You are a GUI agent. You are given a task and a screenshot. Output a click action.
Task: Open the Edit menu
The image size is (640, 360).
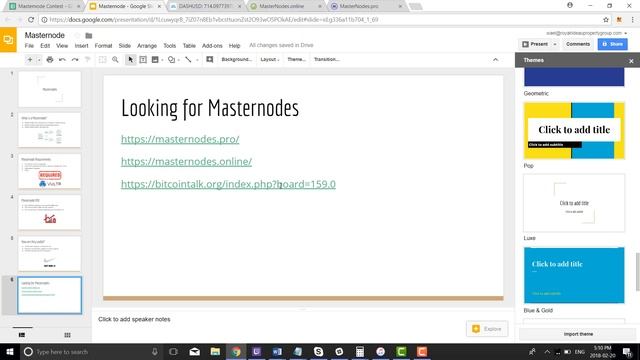click(45, 46)
